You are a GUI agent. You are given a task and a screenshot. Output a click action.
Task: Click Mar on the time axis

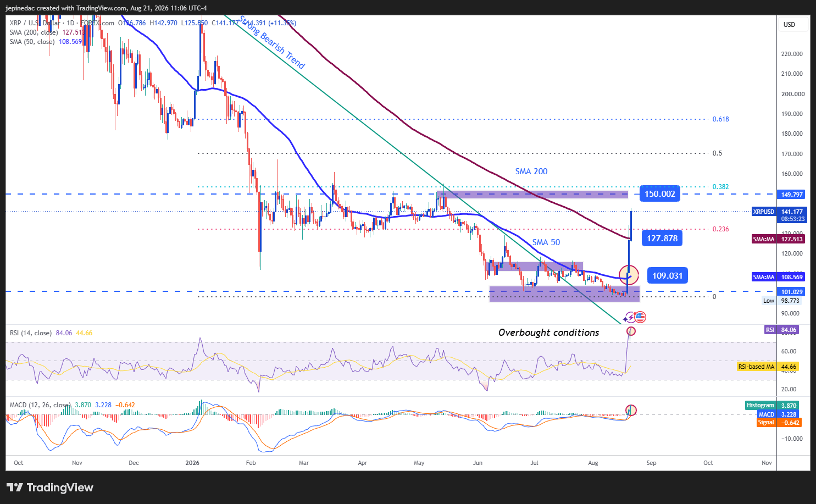click(x=304, y=463)
